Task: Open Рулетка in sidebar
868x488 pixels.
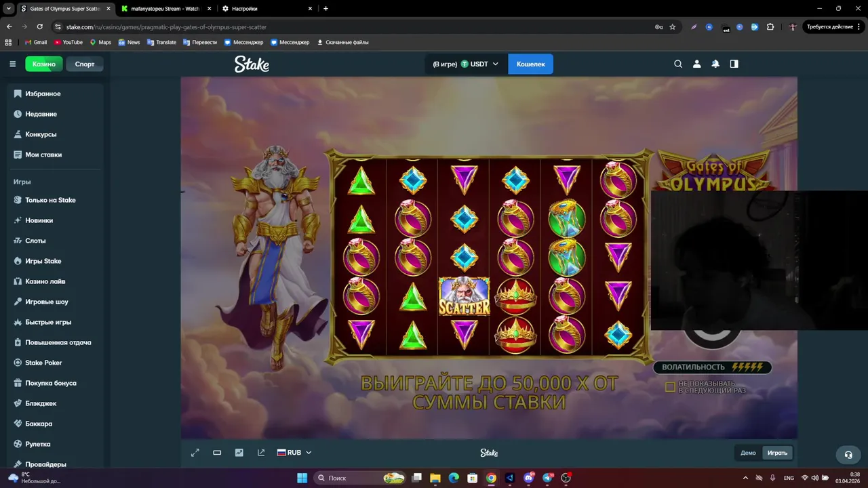Action: (56, 444)
